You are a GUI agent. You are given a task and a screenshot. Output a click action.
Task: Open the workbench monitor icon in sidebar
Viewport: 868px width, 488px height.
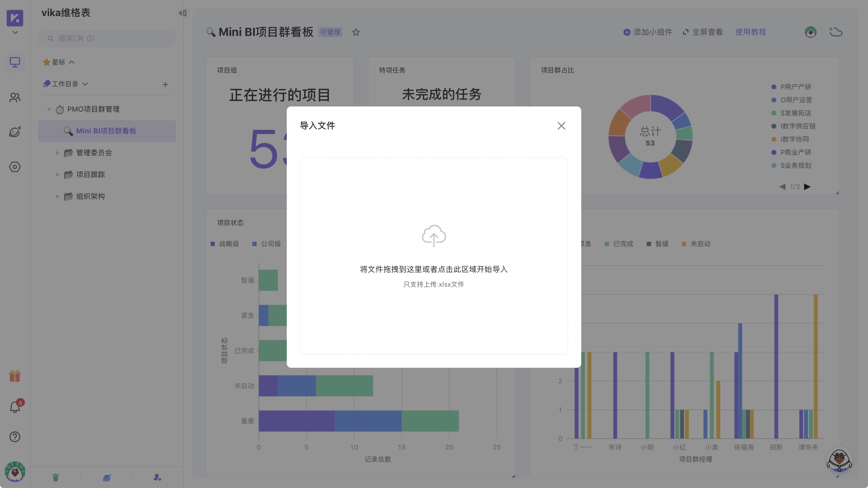15,62
